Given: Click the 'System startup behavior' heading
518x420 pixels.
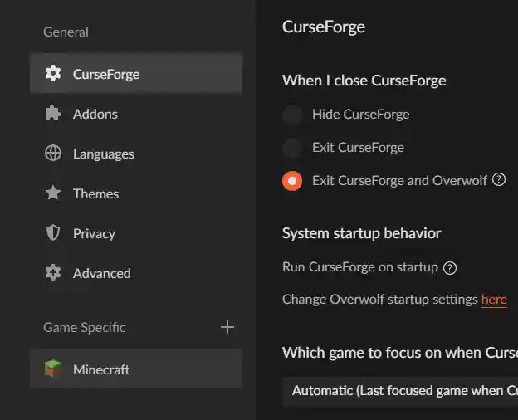Looking at the screenshot, I should pos(362,233).
